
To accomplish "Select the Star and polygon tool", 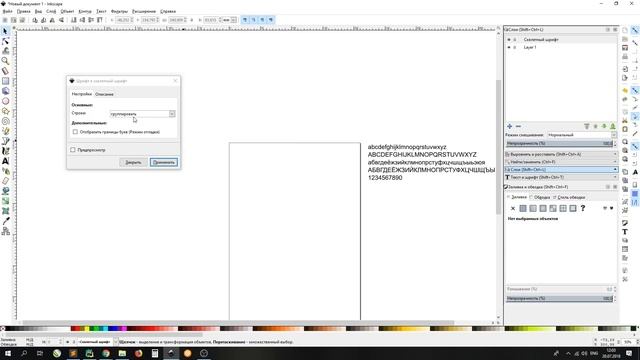I will (x=5, y=111).
